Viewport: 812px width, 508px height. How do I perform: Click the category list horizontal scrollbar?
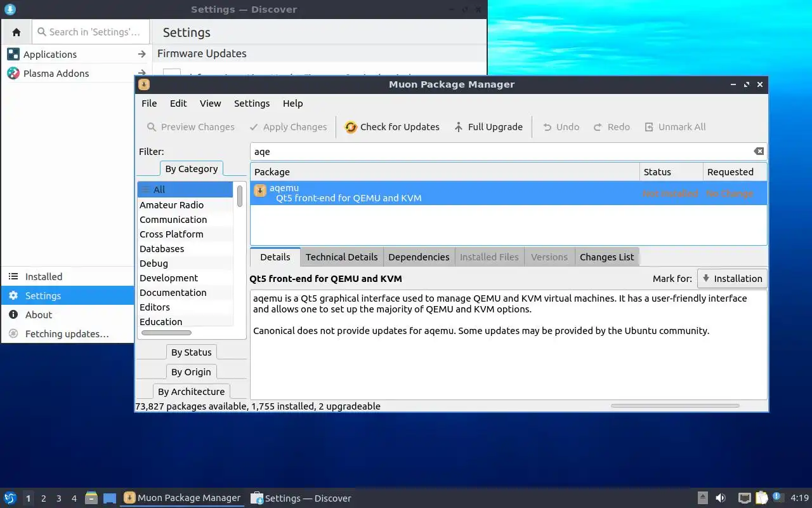[166, 333]
